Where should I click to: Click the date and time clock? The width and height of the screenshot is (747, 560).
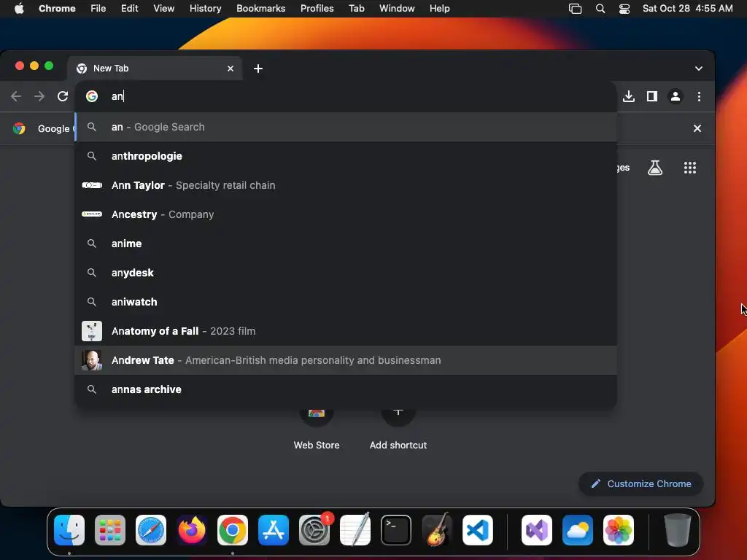coord(687,9)
